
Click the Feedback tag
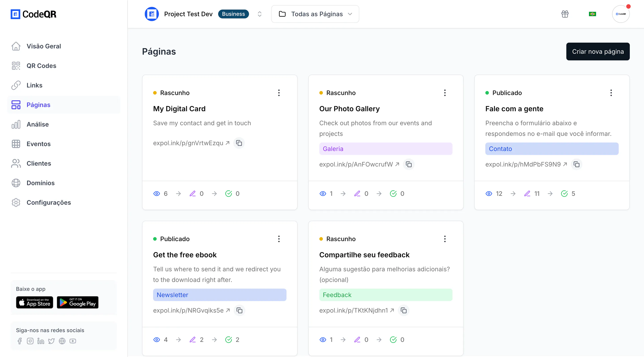(386, 295)
